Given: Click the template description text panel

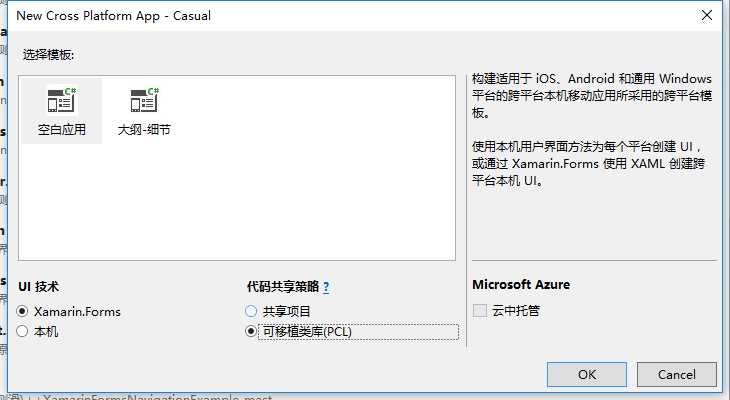Looking at the screenshot, I should point(592,130).
